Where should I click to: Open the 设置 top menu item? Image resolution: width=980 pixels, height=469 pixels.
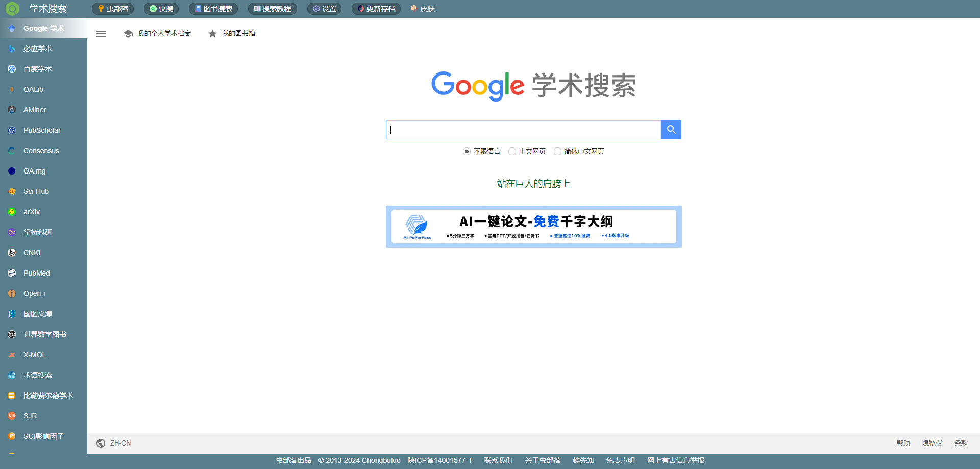pos(325,9)
